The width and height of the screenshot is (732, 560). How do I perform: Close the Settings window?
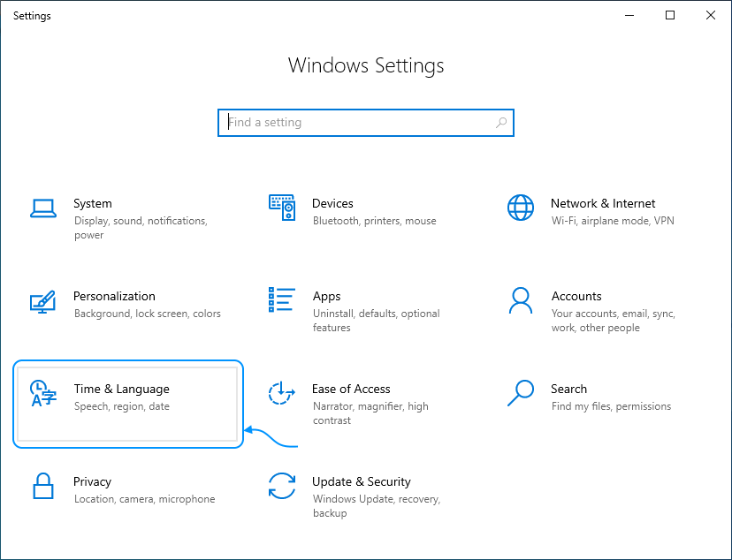tap(711, 15)
